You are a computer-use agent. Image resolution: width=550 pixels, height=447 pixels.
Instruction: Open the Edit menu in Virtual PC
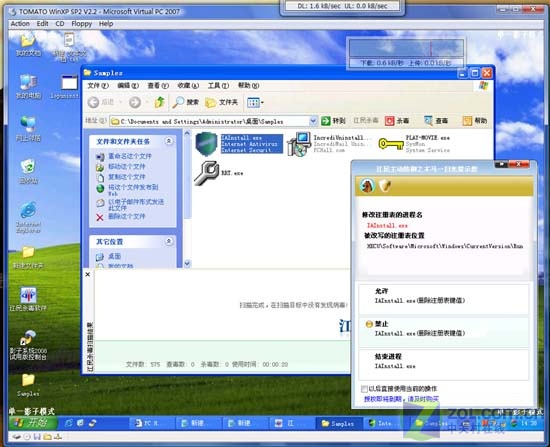[42, 24]
